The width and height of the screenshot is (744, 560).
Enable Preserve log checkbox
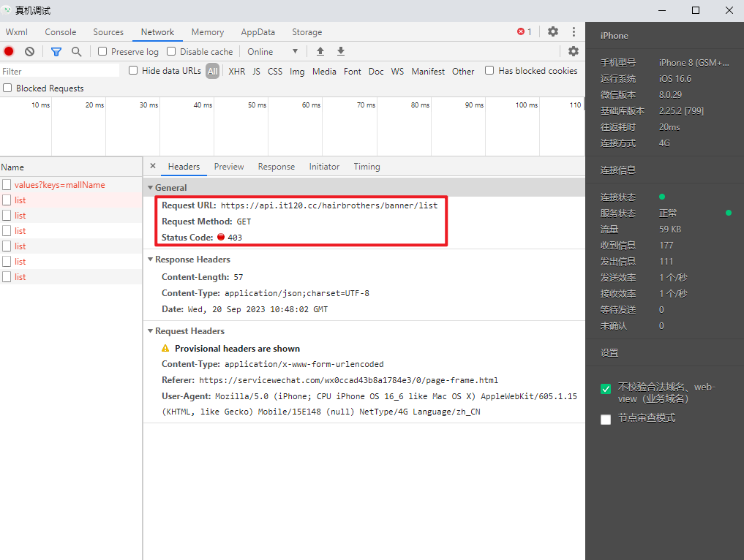[102, 51]
